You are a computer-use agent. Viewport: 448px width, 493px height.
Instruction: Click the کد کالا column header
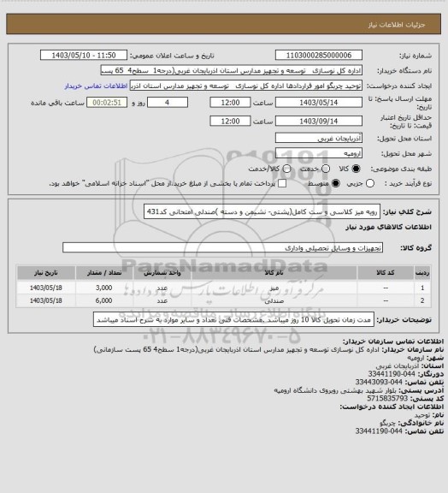point(386,272)
